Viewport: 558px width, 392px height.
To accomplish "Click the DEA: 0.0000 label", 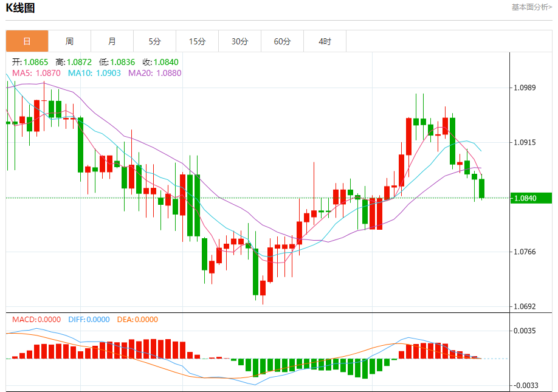I will [x=137, y=320].
